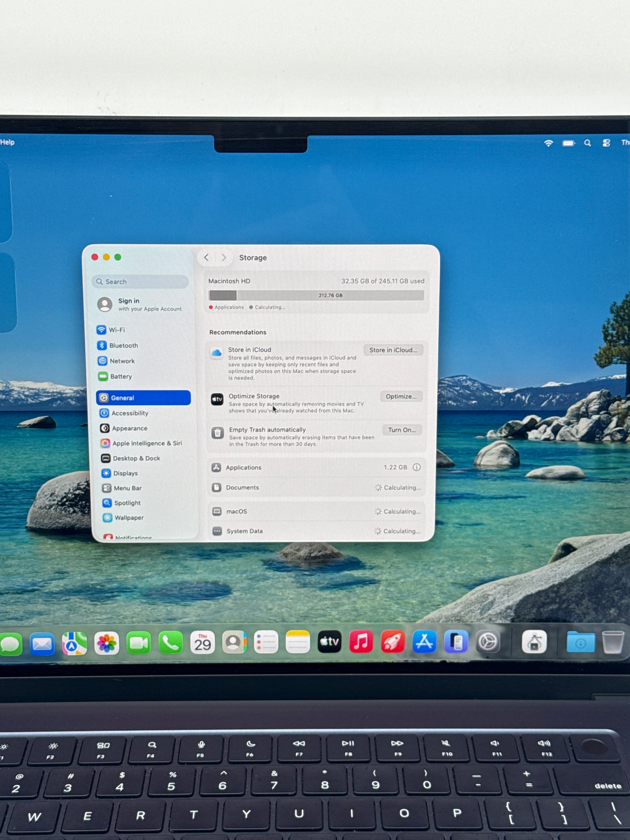Open iPhone Mirroring from the Dock
Image resolution: width=630 pixels, height=840 pixels.
[x=456, y=642]
